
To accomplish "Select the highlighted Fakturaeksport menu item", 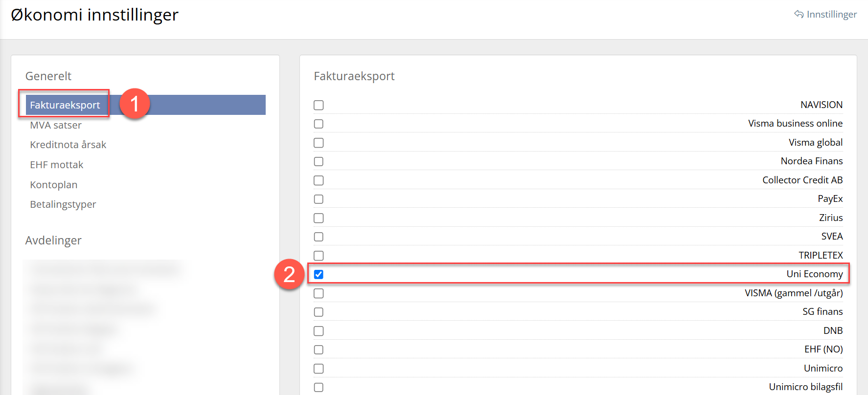I will (x=145, y=105).
